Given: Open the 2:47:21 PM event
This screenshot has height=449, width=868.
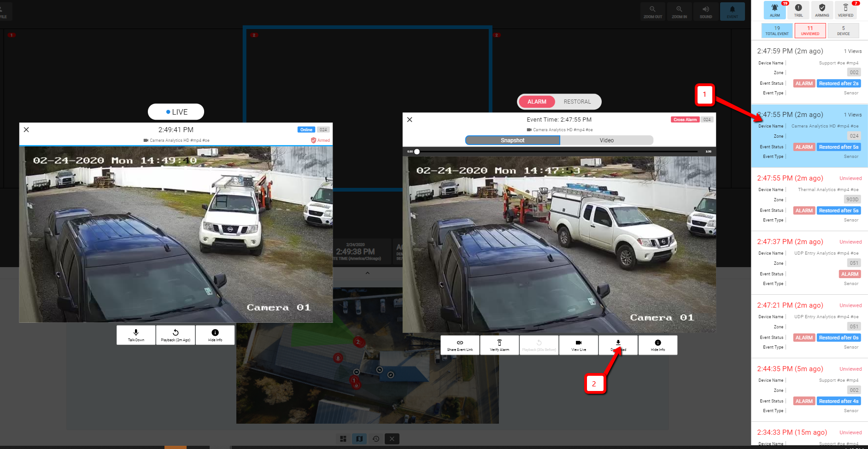Looking at the screenshot, I should coord(809,327).
